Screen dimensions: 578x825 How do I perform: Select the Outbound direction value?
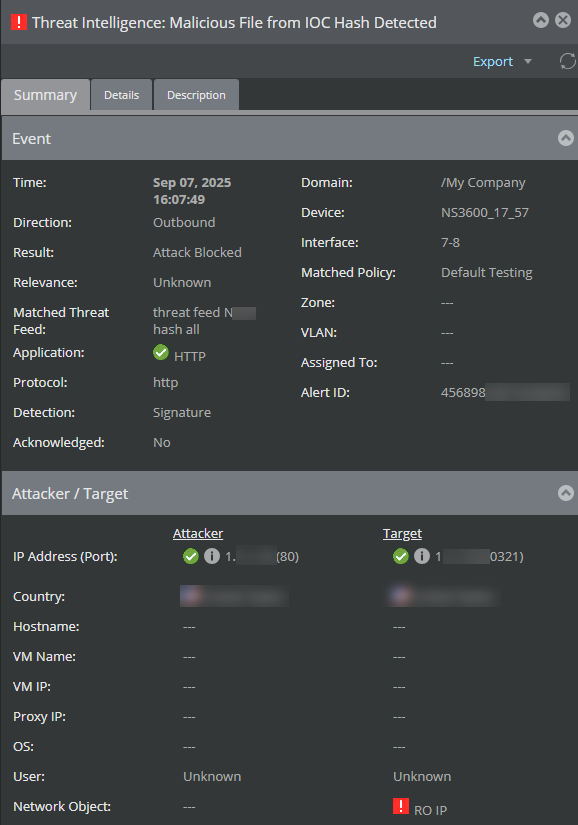[184, 223]
